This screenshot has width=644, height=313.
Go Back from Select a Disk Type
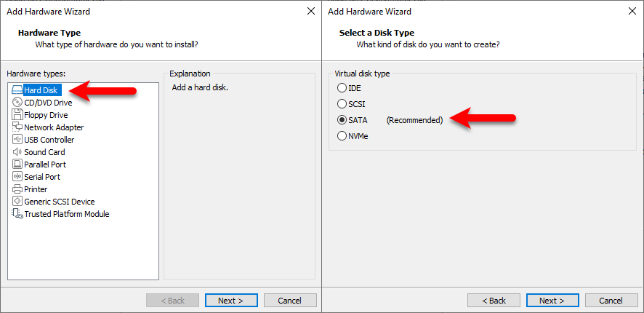(494, 300)
